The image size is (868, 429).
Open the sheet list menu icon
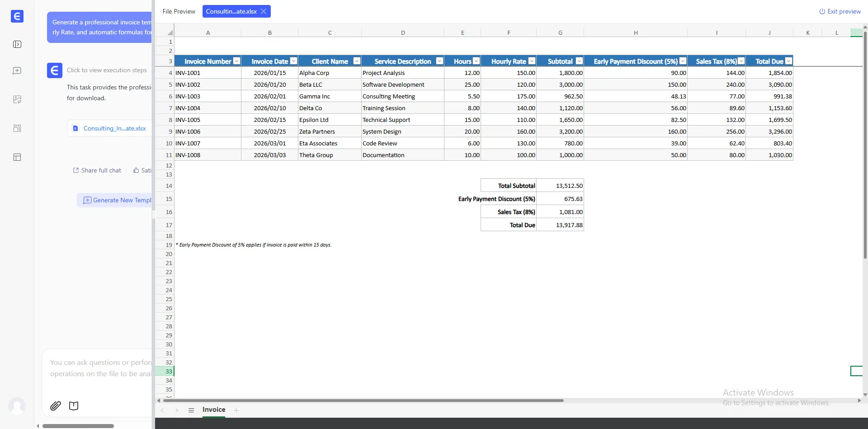click(x=191, y=410)
